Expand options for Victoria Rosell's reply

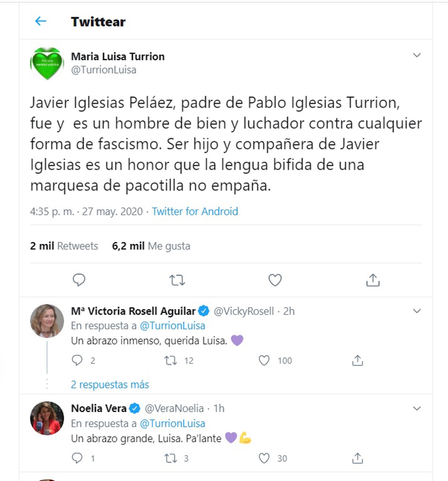coord(416,311)
